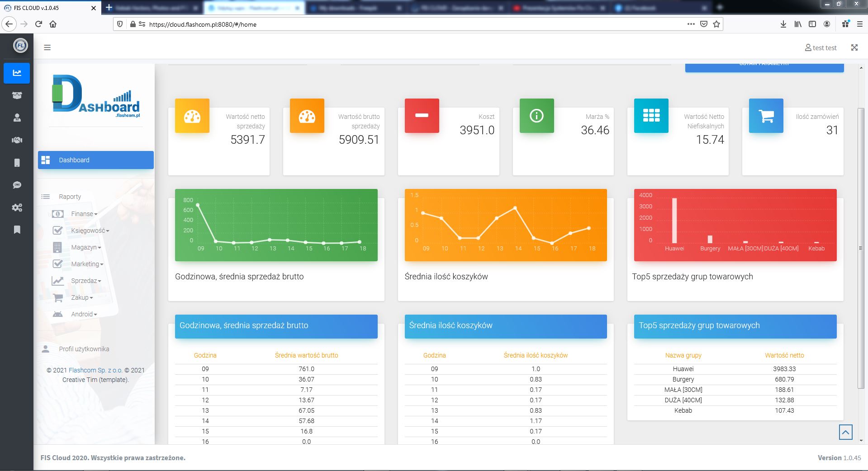
Task: Click the scroll-to-top arrow button
Action: click(x=845, y=432)
